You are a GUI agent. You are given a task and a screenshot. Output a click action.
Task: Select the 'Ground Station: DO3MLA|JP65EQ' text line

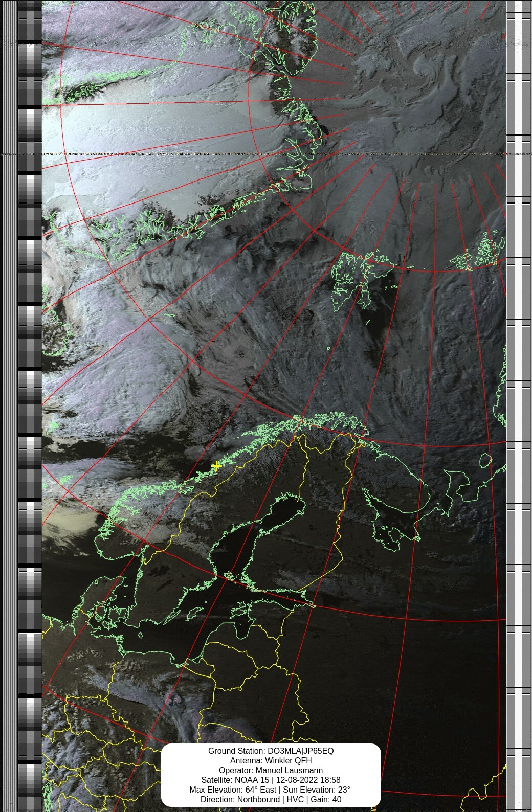[x=271, y=751]
